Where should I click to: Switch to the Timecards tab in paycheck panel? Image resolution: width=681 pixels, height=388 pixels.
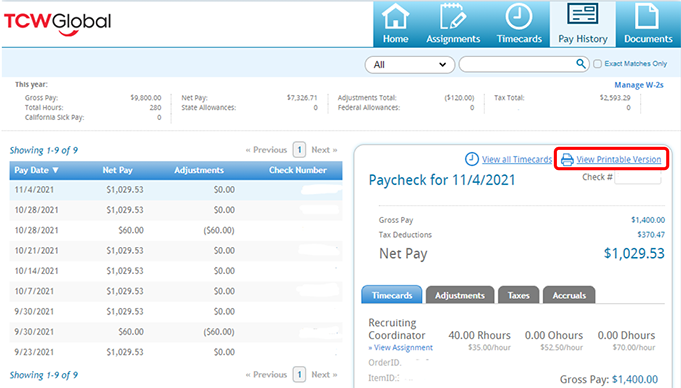(392, 295)
